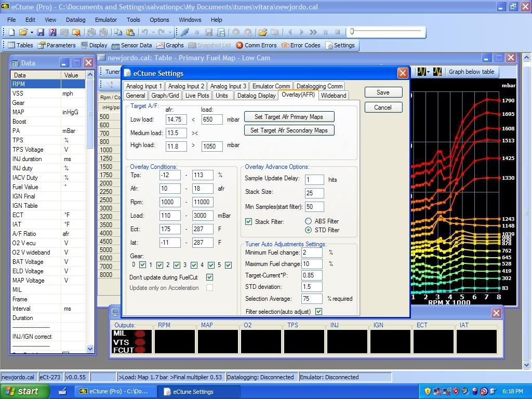
Task: Click Set Target Afr Secondary Maps button
Action: click(x=289, y=130)
